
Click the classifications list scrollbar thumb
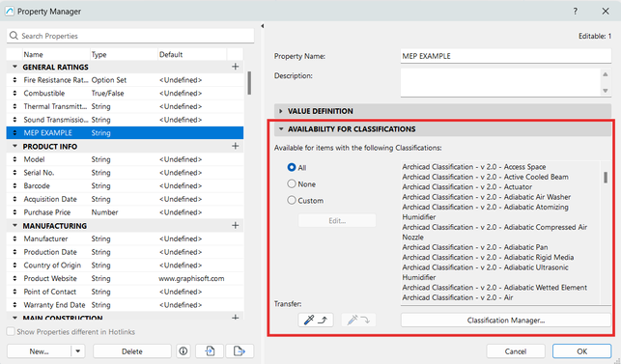(x=606, y=177)
